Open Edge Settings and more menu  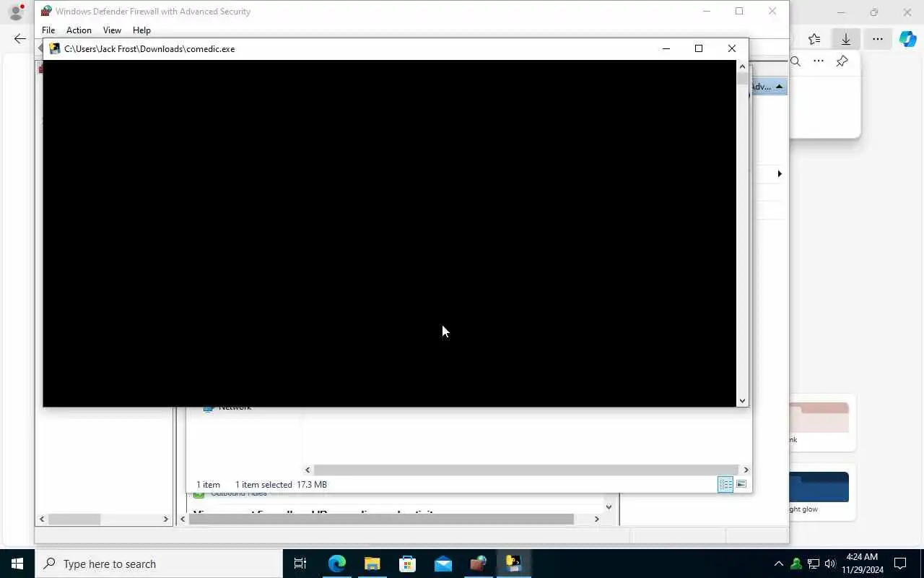877,39
